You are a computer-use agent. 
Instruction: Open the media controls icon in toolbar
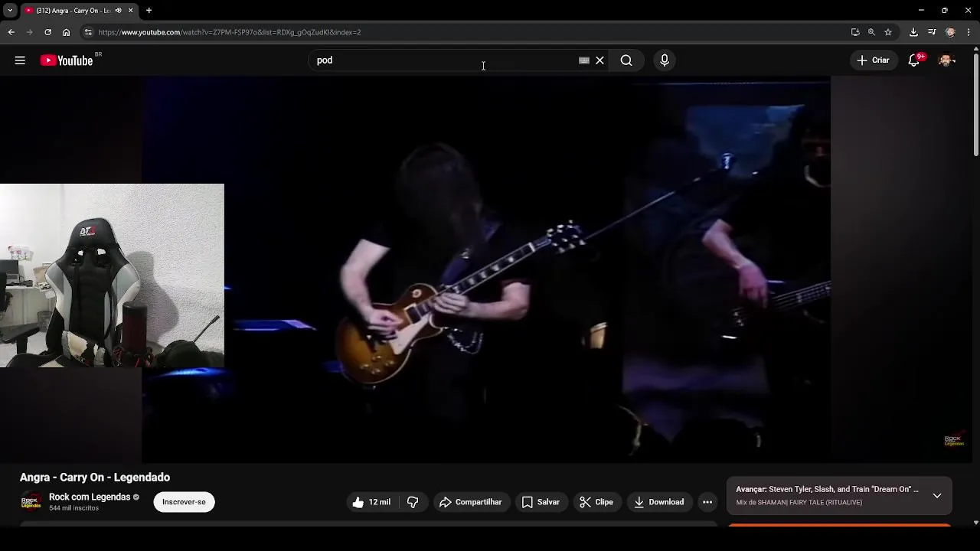click(932, 32)
